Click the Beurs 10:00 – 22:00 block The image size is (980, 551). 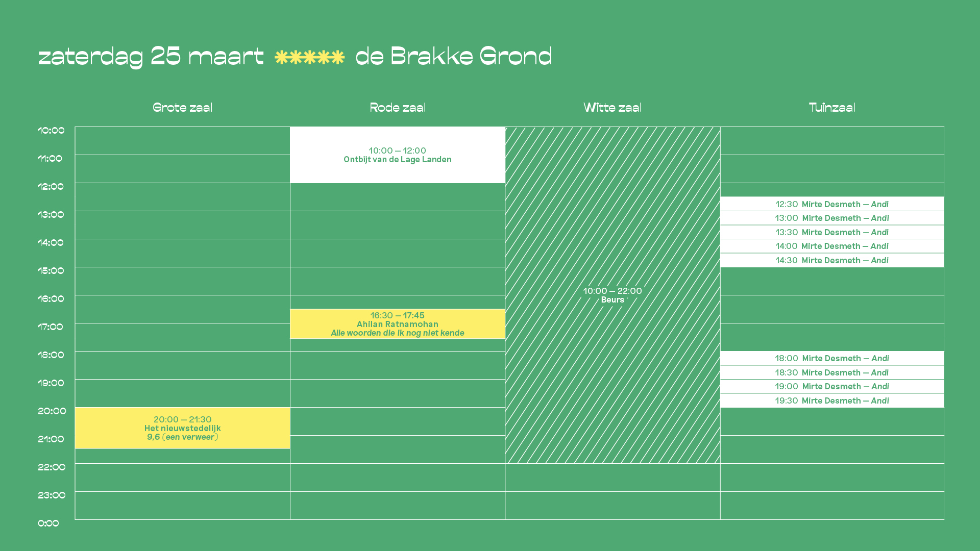point(612,295)
